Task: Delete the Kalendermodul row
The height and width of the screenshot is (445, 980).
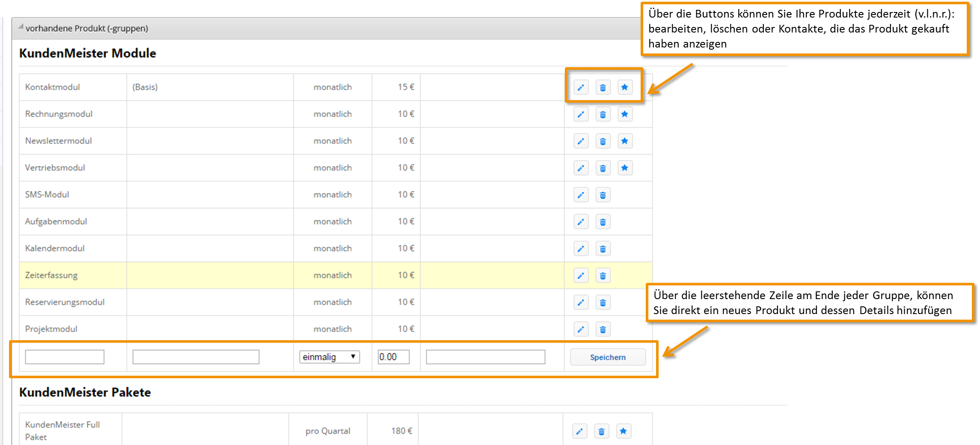Action: 603,249
